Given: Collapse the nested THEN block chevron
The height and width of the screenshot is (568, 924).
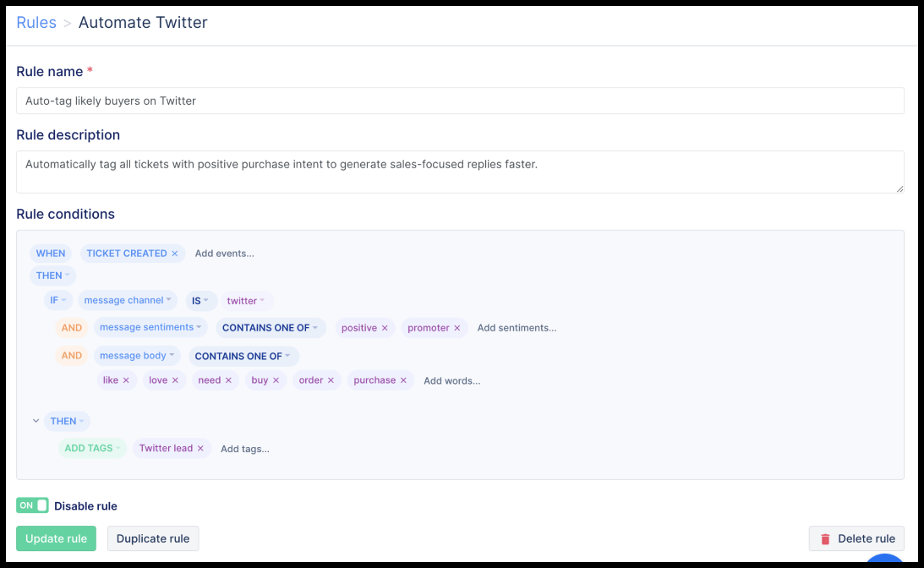Looking at the screenshot, I should [36, 421].
